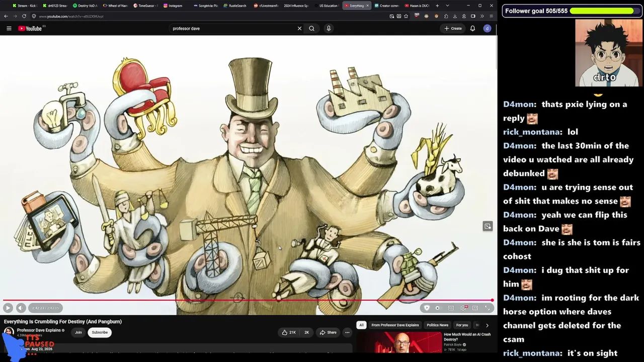The height and width of the screenshot is (362, 644).
Task: Expand the list of all tabs
Action: [x=447, y=6]
